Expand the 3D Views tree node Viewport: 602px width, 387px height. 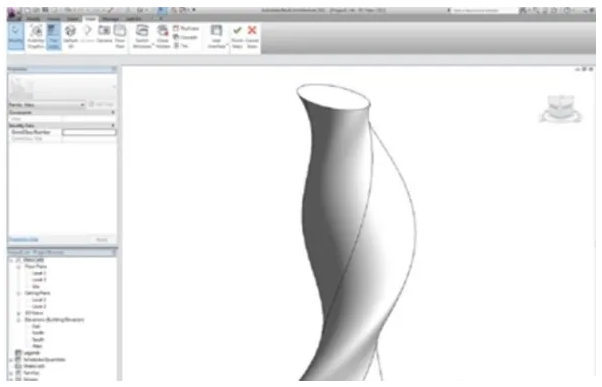pyautogui.click(x=18, y=313)
